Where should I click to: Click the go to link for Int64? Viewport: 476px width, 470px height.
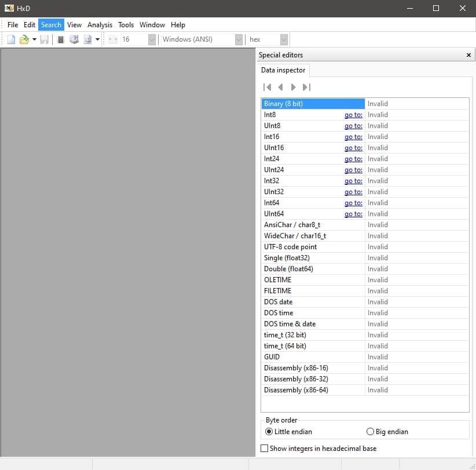click(353, 203)
